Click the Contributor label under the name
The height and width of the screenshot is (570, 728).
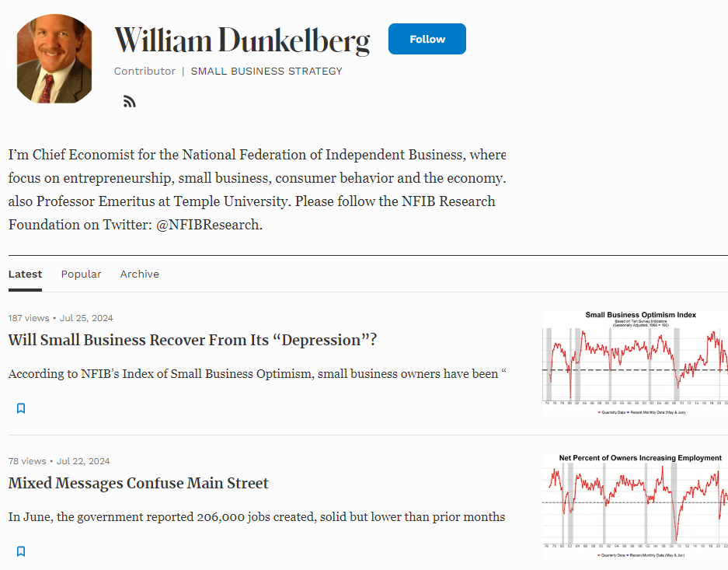[145, 72]
